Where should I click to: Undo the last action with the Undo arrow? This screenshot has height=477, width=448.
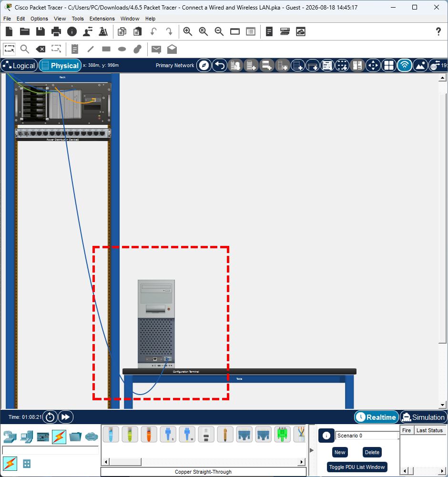pyautogui.click(x=153, y=31)
